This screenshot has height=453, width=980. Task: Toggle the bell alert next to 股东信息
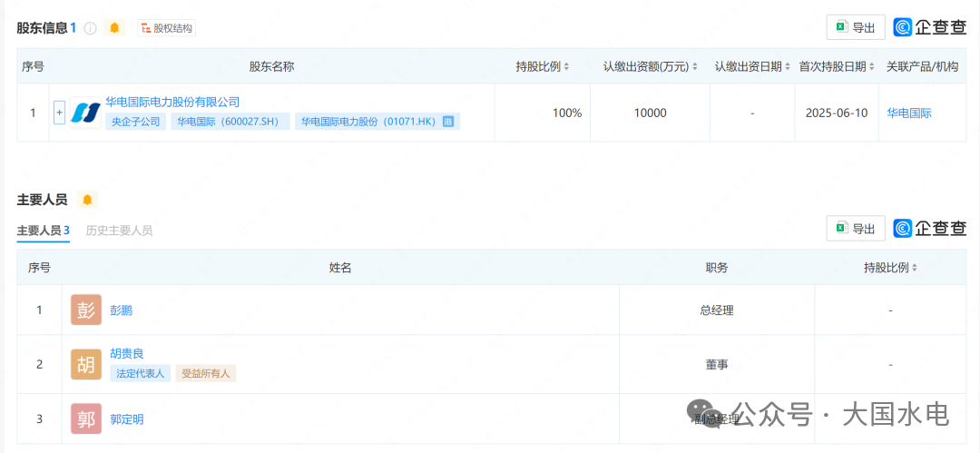(x=114, y=28)
